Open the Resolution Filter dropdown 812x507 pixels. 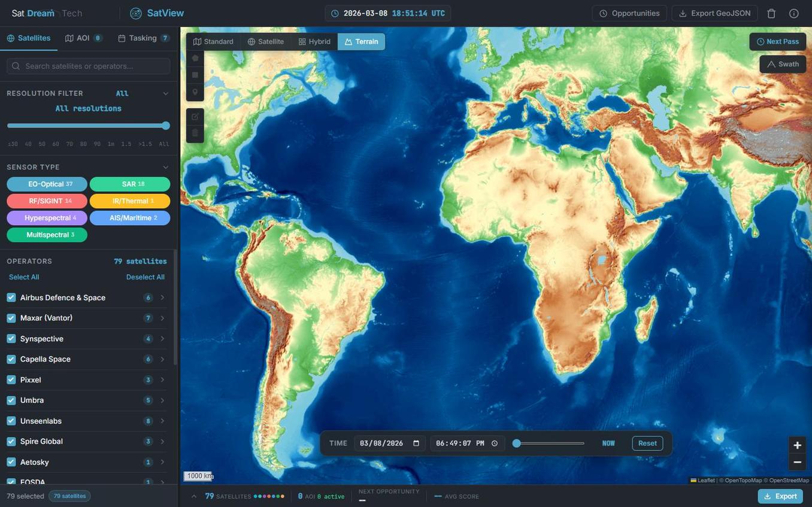(165, 93)
